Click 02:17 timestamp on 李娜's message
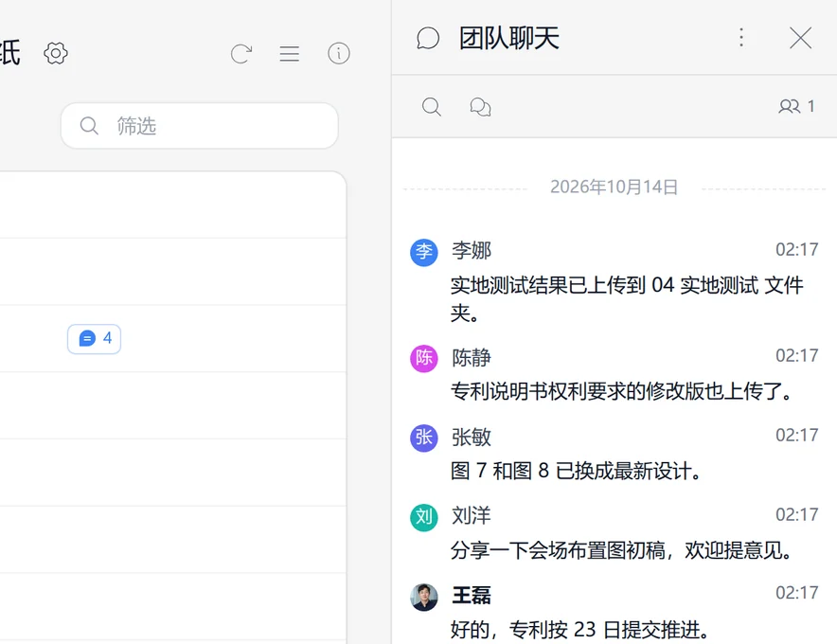The image size is (837, 644). click(x=796, y=249)
